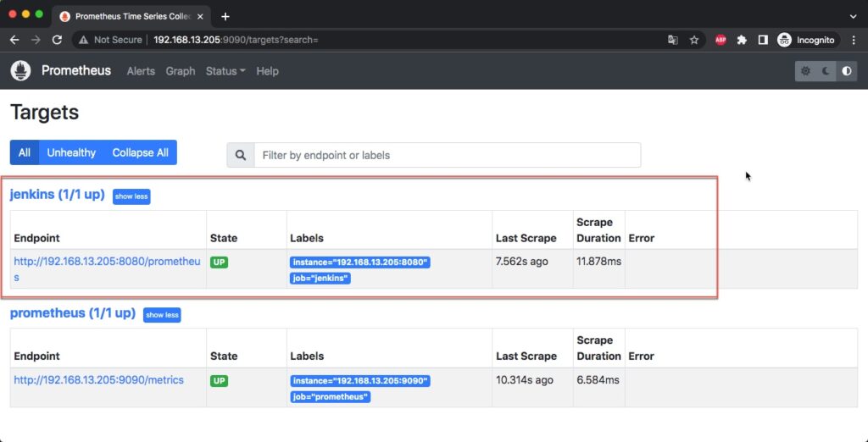Viewport: 868px width, 442px height.
Task: Click the 7.562s ago last scrape value
Action: (522, 261)
